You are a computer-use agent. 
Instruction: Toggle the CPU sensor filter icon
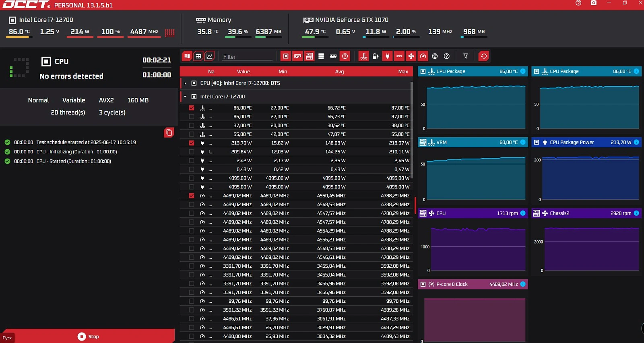[286, 56]
